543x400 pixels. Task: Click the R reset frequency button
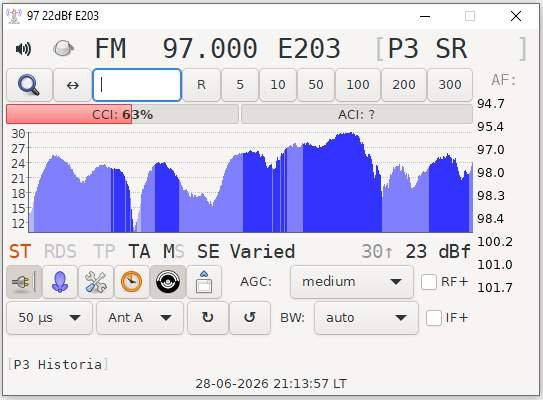coord(201,85)
